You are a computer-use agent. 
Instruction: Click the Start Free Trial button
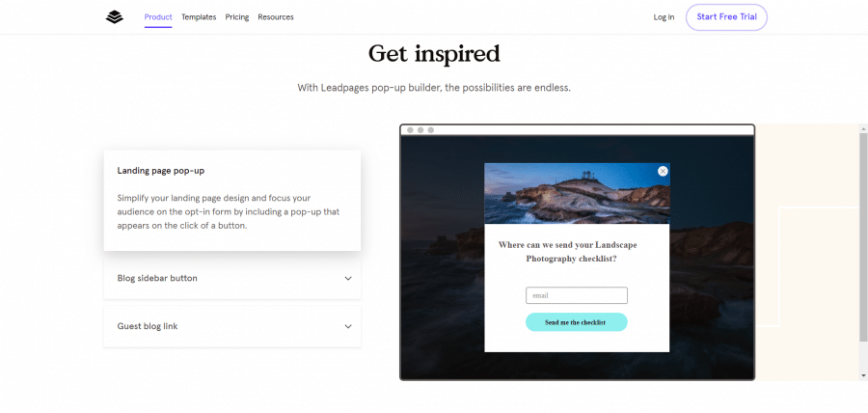(726, 17)
